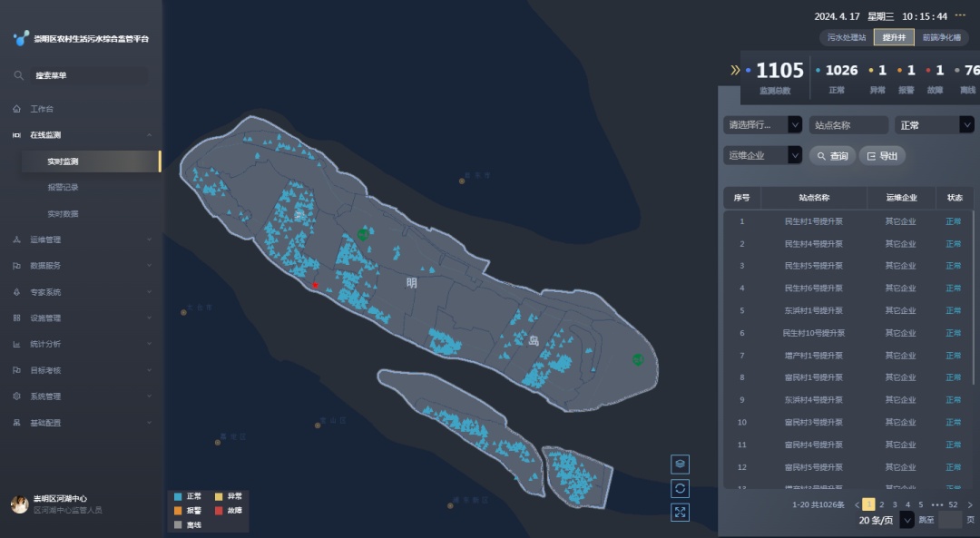Collapse the 在线监测 menu chevron
Viewport: 980px width, 538px height.
click(150, 135)
